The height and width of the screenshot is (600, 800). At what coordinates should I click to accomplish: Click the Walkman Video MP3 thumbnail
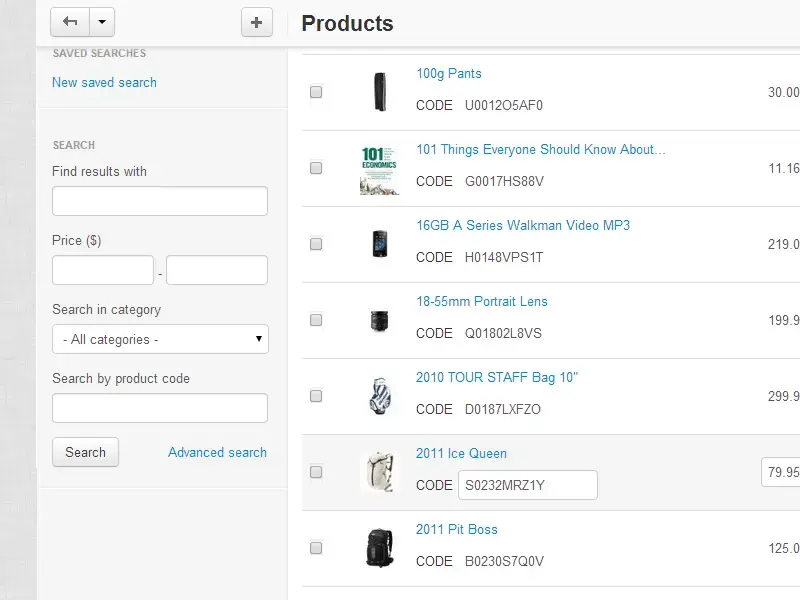point(380,244)
